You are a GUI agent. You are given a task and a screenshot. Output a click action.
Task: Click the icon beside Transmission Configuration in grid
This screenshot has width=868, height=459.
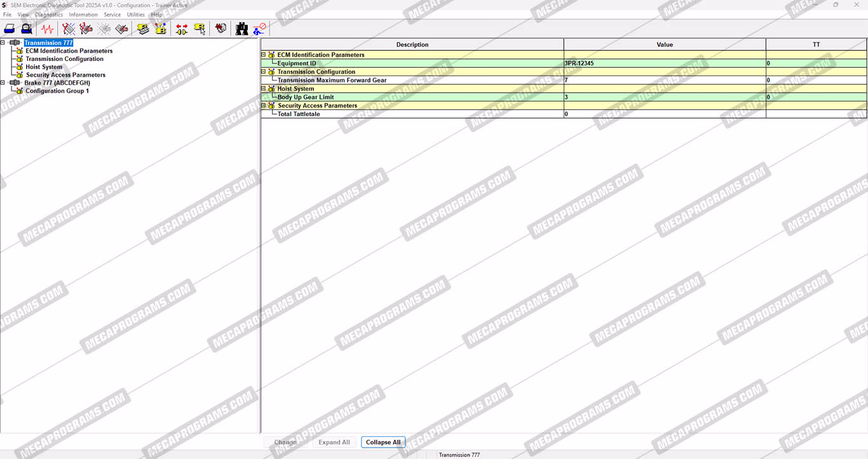272,72
